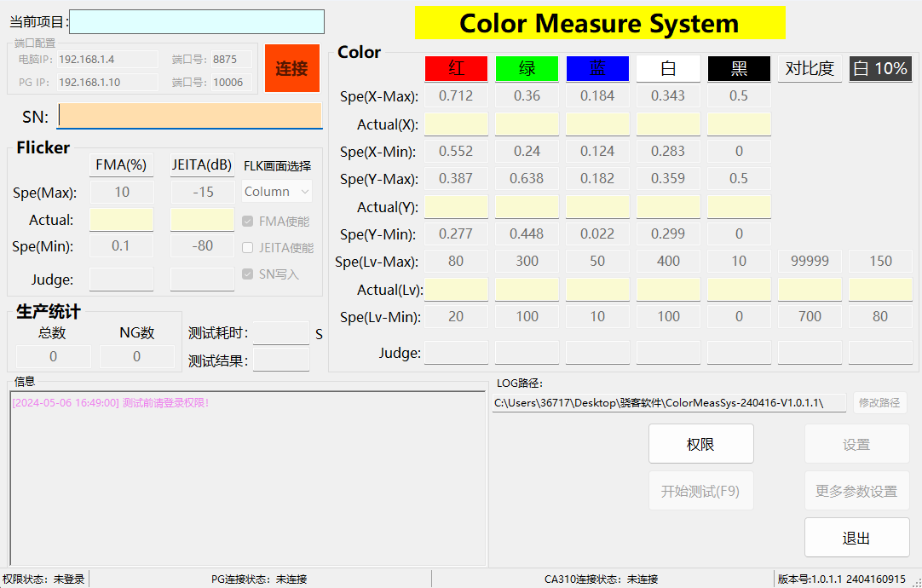The image size is (922, 588).
Task: Click the 当前项目 current project field
Action: [197, 22]
